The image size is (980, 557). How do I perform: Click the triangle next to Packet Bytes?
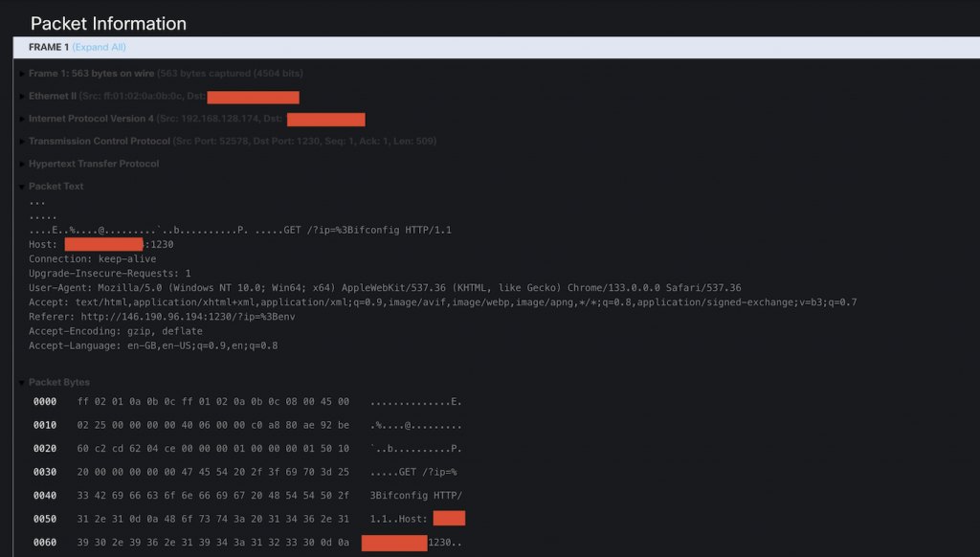pyautogui.click(x=20, y=381)
